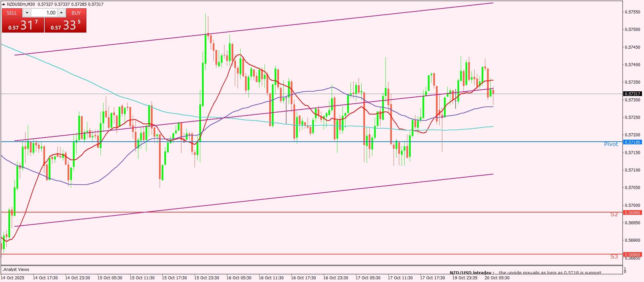Click the 0.56980 S2 price tag
Screen dimensions: 644x282
(x=633, y=213)
